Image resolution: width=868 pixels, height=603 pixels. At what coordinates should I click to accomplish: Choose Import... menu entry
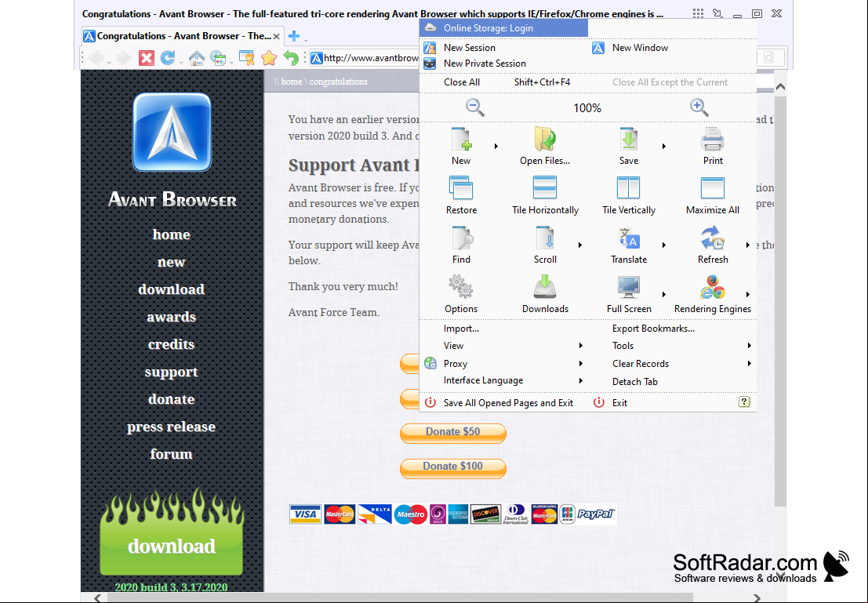(x=503, y=329)
